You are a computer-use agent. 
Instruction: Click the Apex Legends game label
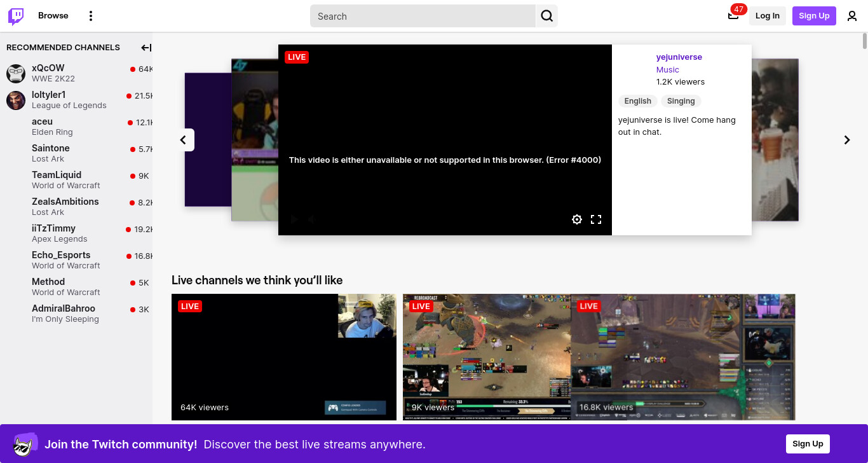[x=60, y=239]
